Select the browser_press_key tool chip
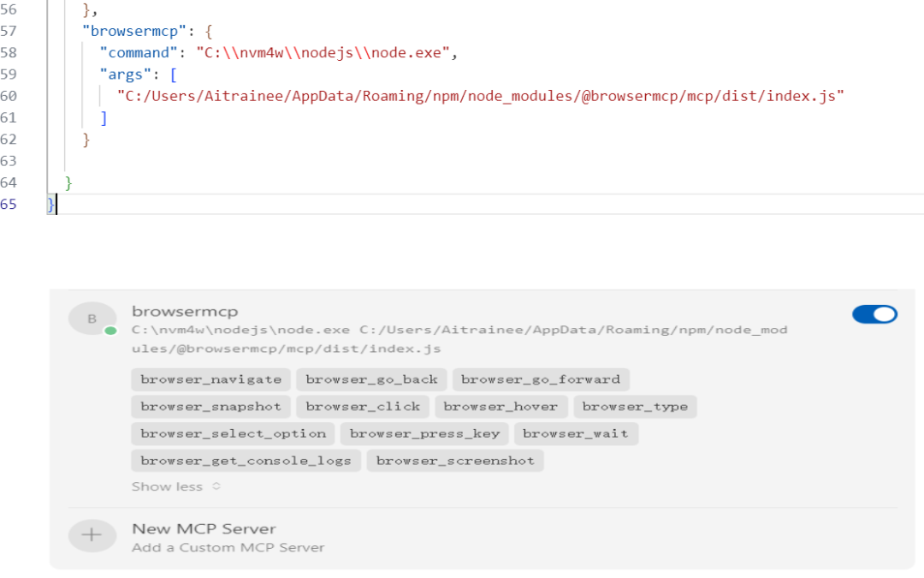Image resolution: width=924 pixels, height=578 pixels. pos(424,433)
